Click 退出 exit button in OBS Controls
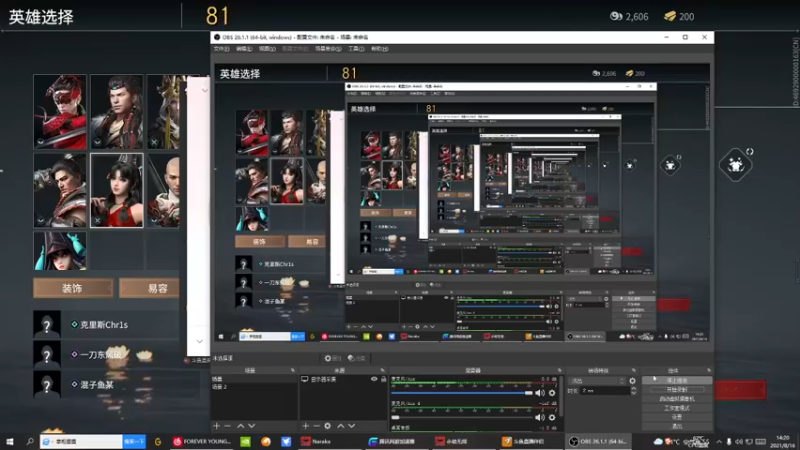Viewport: 800px width, 450px height. coord(677,426)
